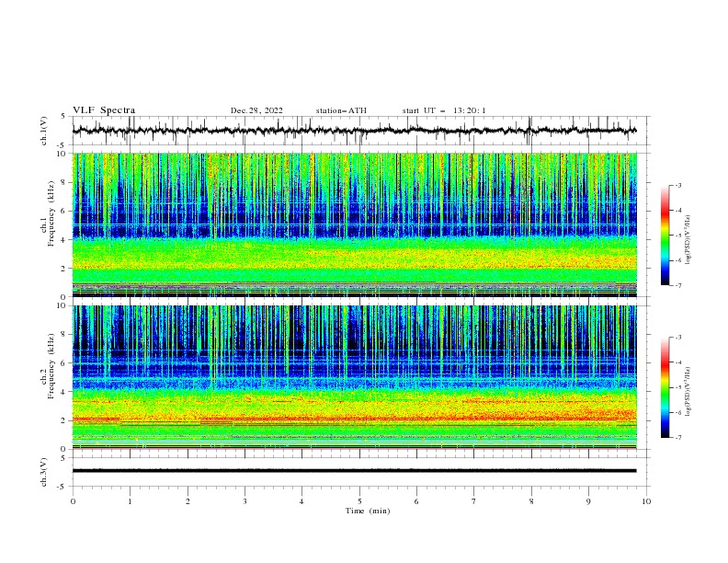Click the "station=ATH" header label

341,110
